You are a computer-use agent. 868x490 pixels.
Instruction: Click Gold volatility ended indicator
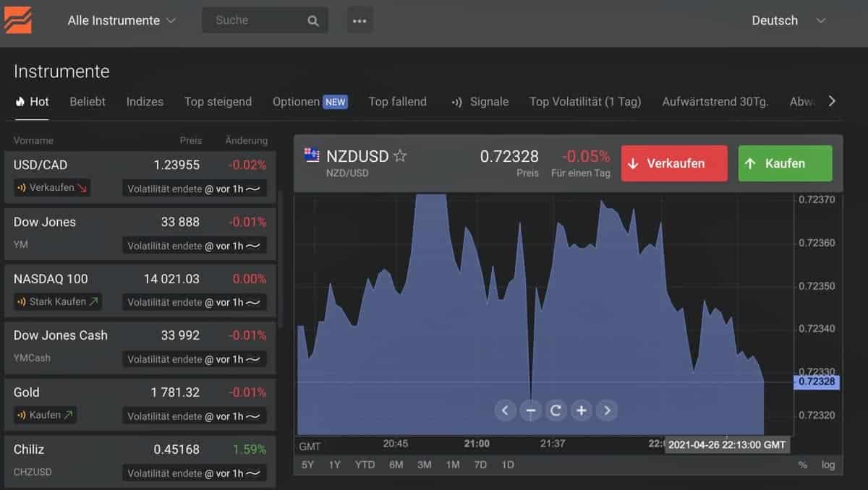(x=195, y=416)
